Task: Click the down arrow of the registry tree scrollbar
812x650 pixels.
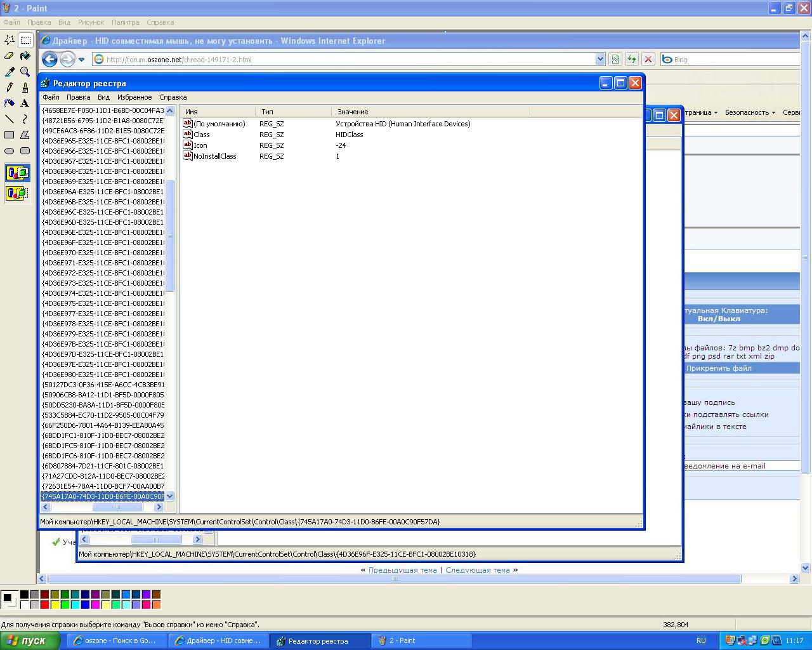Action: pos(169,496)
